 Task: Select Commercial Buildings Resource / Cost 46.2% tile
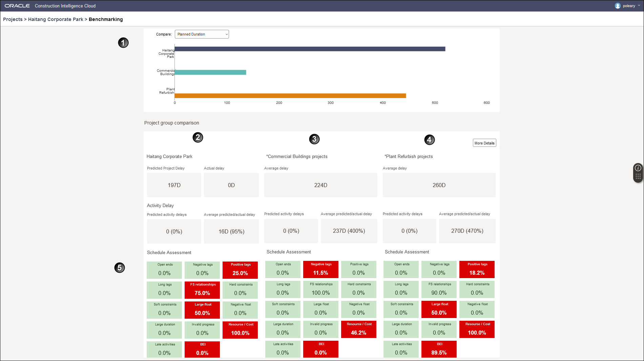(358, 330)
